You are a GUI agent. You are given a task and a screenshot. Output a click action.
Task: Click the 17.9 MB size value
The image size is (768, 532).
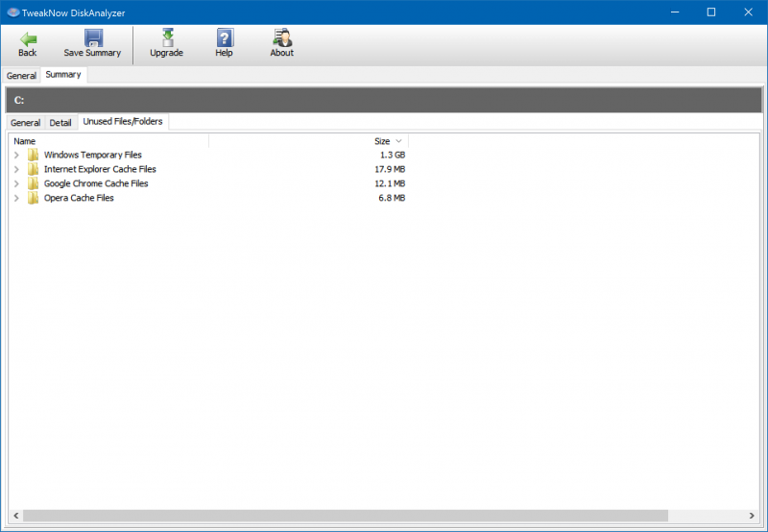[390, 169]
